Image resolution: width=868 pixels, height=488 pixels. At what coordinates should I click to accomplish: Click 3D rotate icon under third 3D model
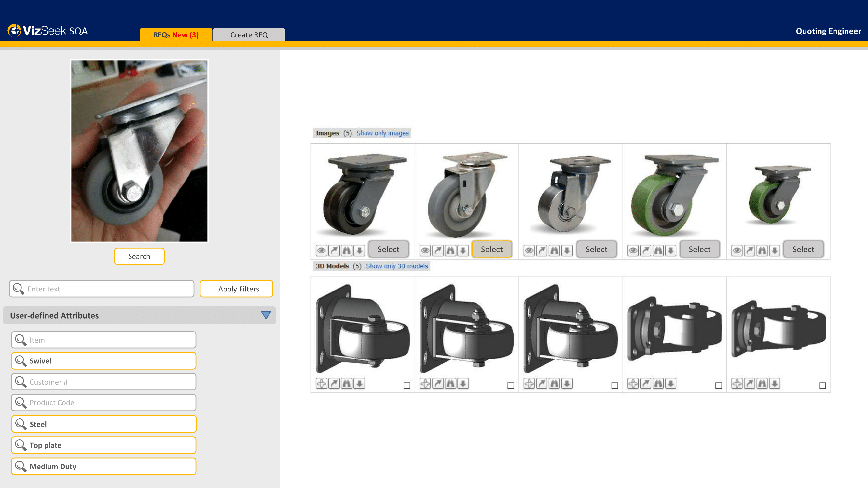pos(529,383)
